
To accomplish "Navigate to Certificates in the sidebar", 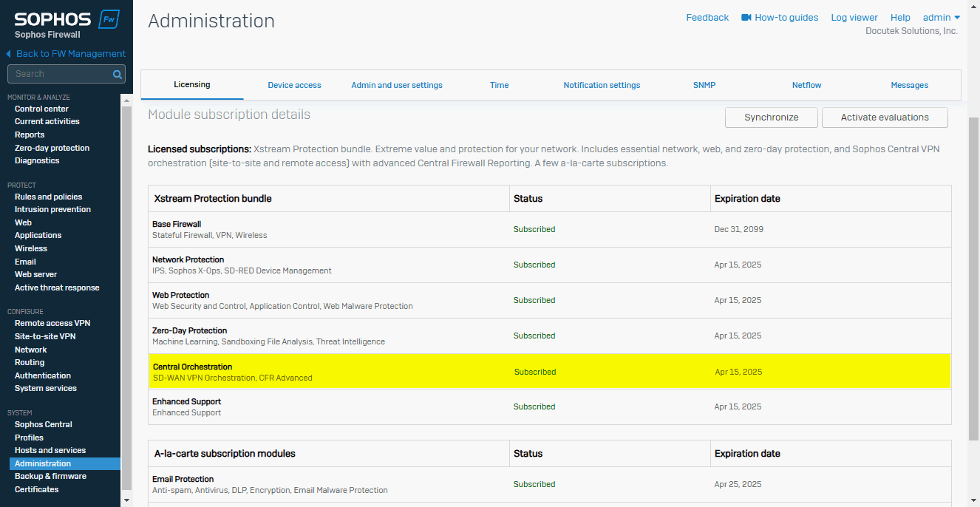I will tap(36, 489).
